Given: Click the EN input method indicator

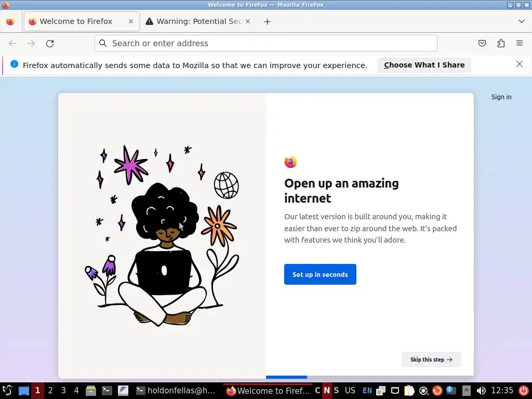Looking at the screenshot, I should tap(367, 391).
